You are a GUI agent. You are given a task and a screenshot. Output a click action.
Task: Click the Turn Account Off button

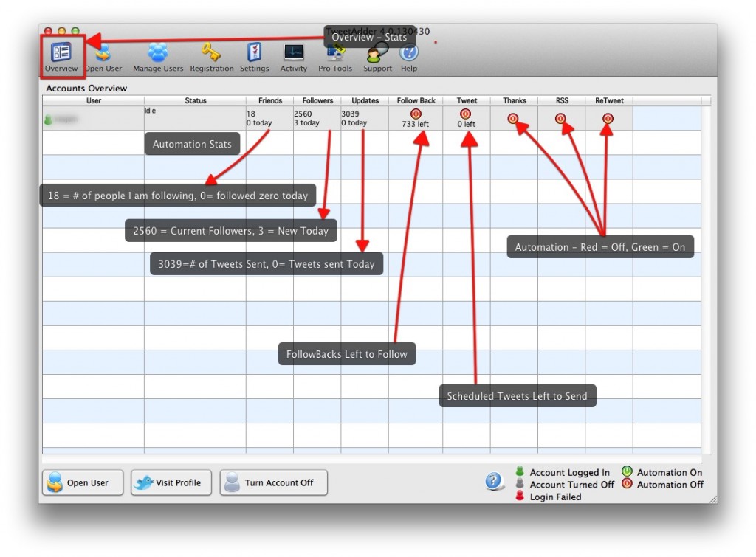274,482
